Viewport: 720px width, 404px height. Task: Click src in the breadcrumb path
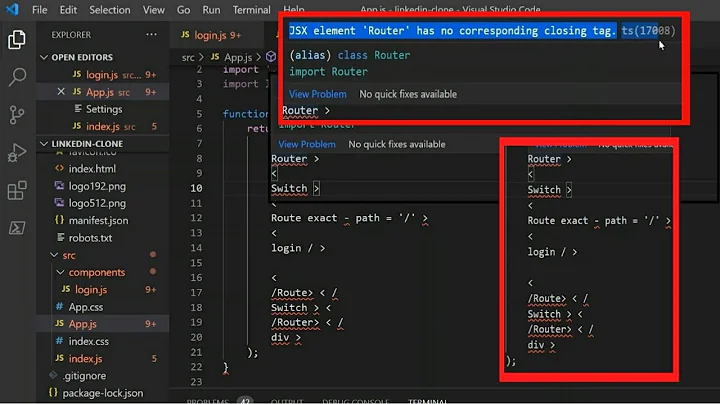(188, 57)
